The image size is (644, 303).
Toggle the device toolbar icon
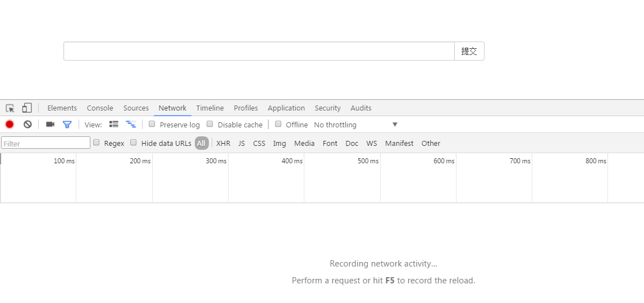click(x=27, y=108)
